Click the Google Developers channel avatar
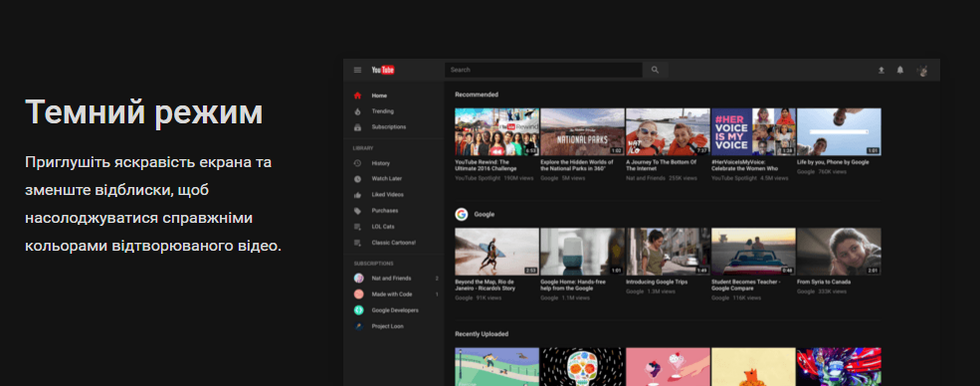This screenshot has width=980, height=386. point(359,309)
